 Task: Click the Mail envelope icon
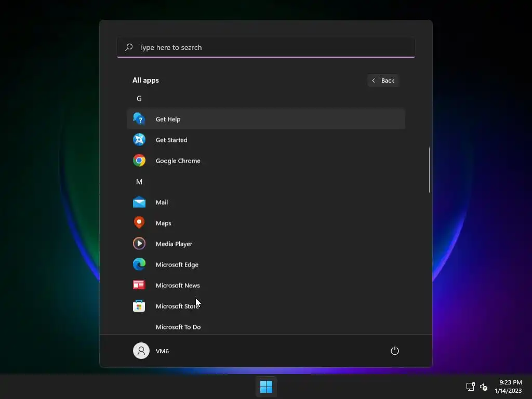(x=139, y=202)
